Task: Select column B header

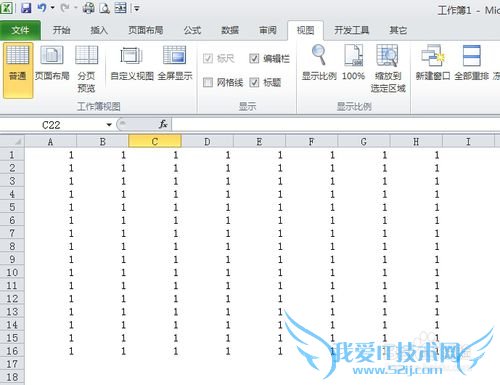Action: point(103,142)
